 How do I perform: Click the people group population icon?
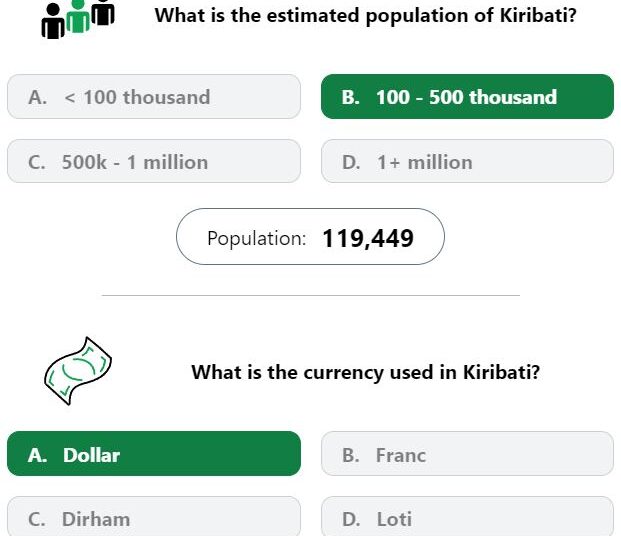pos(78,19)
